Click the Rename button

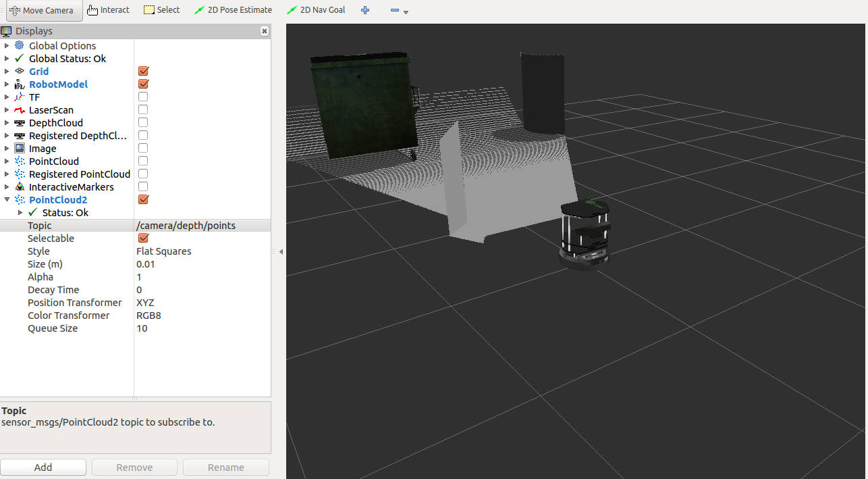[225, 467]
